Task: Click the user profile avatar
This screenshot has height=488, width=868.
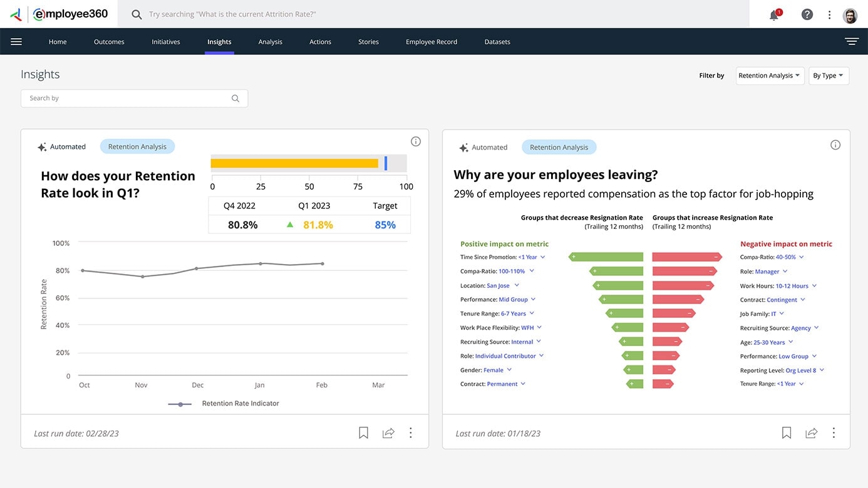Action: [850, 15]
